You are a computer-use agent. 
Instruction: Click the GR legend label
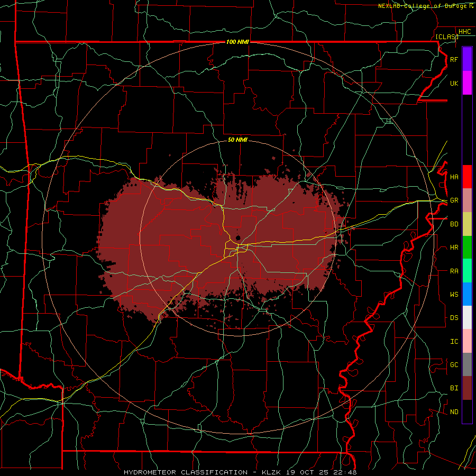(454, 200)
